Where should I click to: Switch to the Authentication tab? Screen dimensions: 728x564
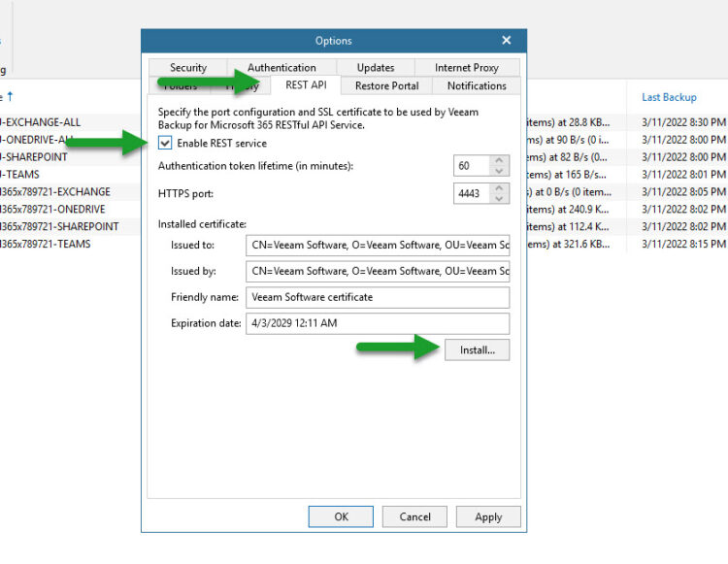click(x=281, y=67)
